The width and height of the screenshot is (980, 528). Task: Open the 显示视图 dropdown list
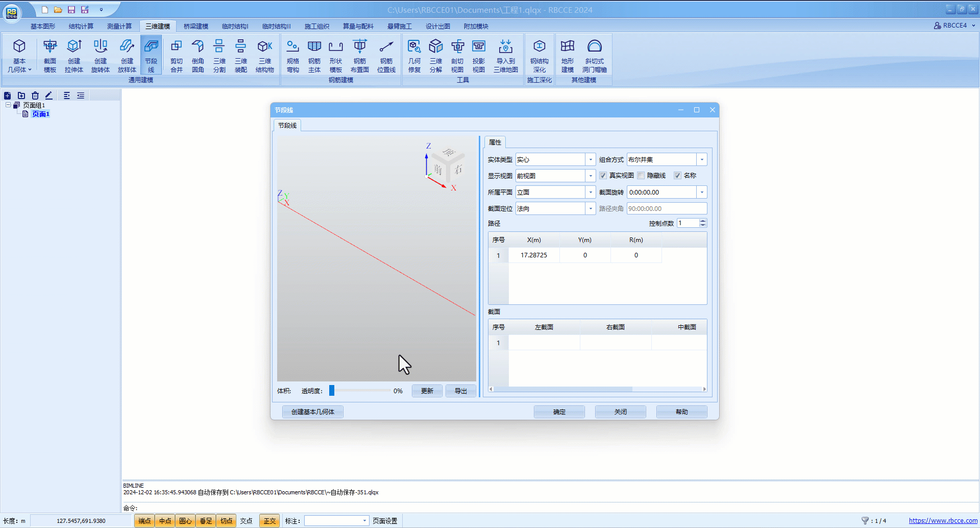(591, 176)
